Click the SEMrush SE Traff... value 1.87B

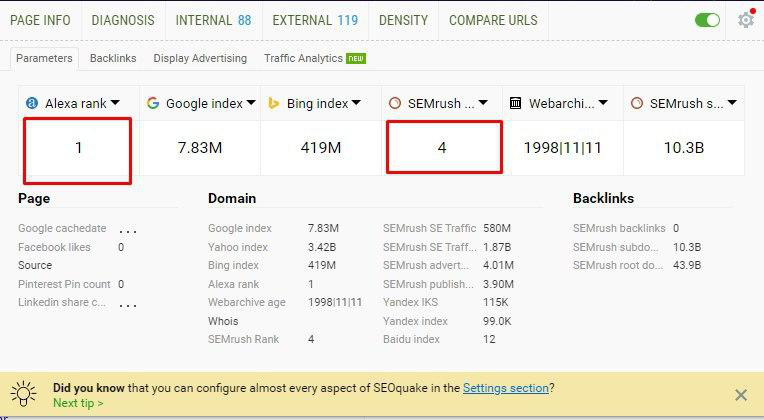(x=497, y=247)
